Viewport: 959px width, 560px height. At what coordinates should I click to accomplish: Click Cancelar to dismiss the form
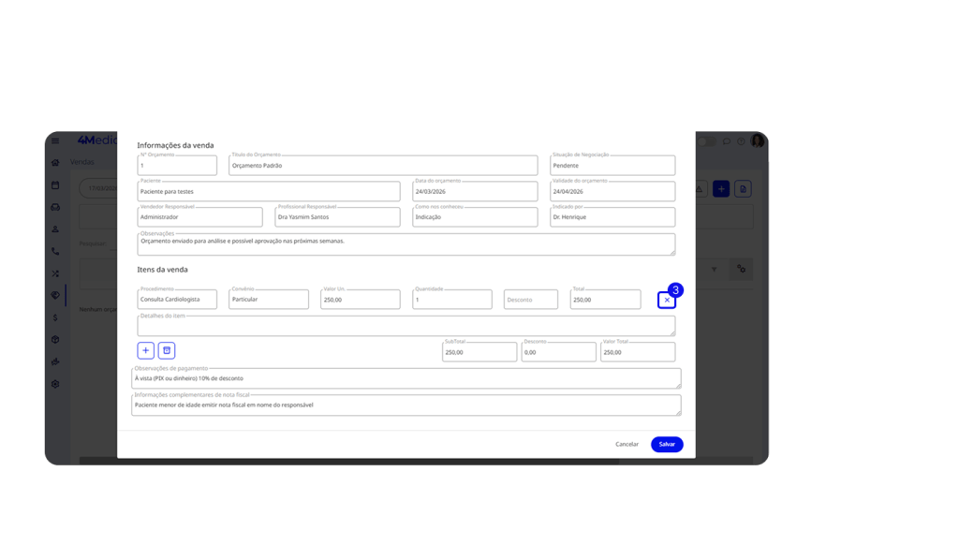pyautogui.click(x=627, y=444)
